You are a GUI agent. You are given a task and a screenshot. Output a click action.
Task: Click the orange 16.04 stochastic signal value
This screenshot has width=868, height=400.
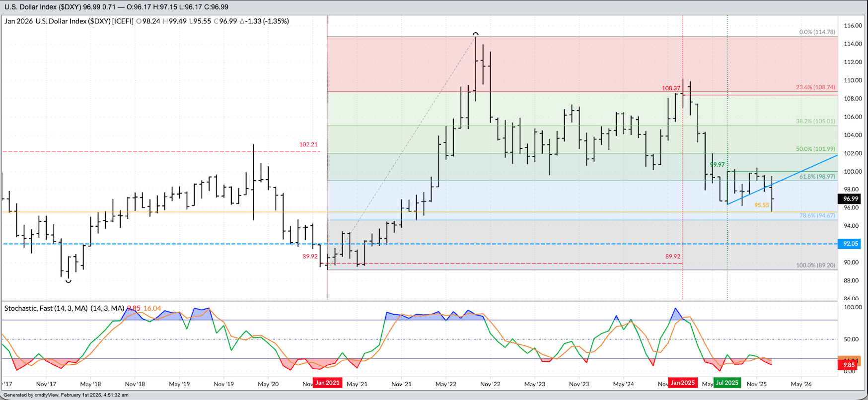tap(152, 308)
